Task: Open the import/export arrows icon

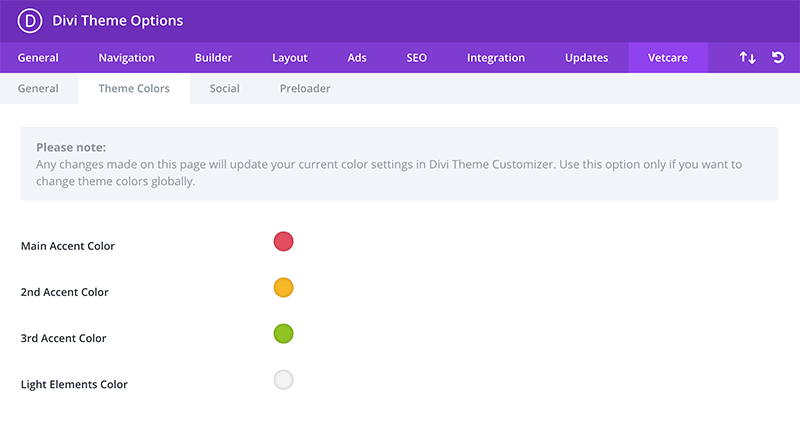Action: [x=747, y=58]
